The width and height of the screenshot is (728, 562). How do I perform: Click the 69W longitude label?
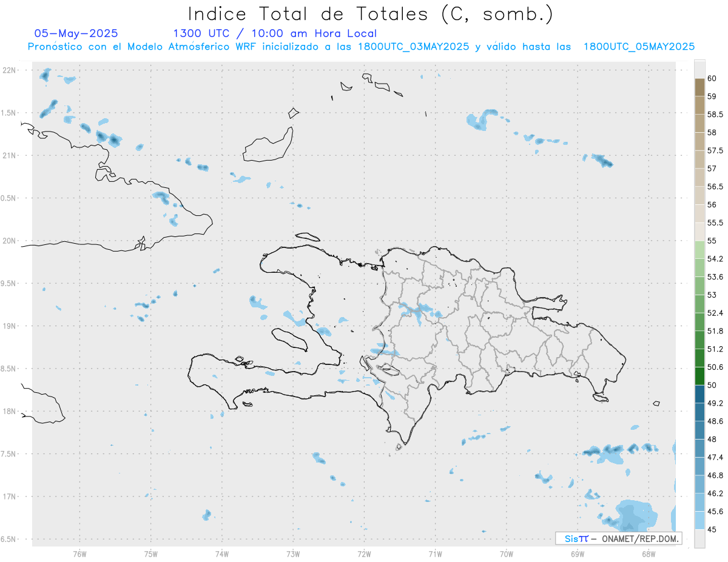click(578, 554)
